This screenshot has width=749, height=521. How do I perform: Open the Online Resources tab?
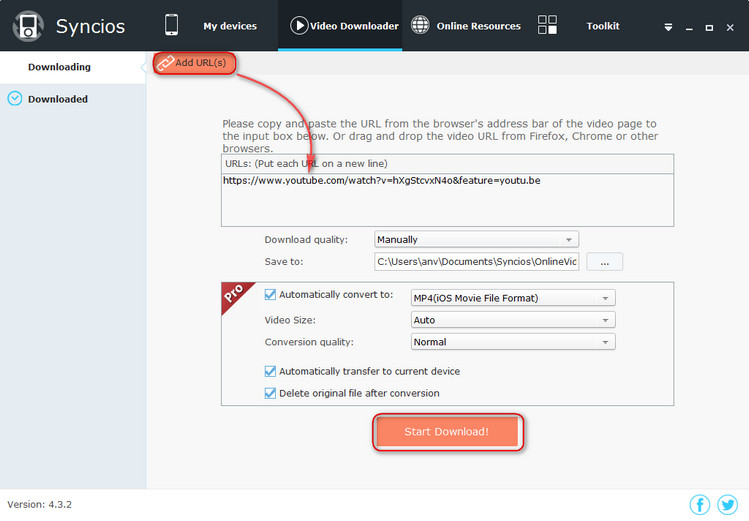click(478, 26)
